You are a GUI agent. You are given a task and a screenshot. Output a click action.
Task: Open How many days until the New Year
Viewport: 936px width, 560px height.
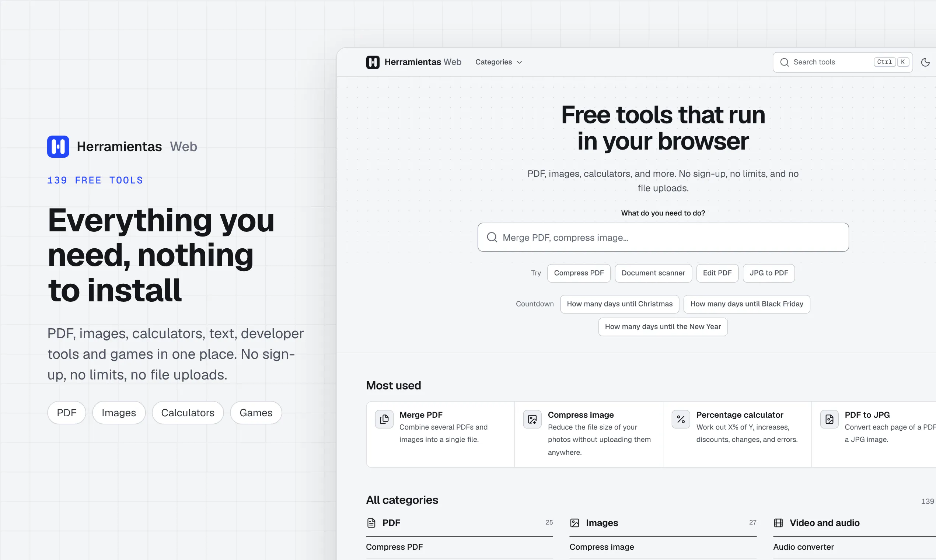(x=663, y=327)
